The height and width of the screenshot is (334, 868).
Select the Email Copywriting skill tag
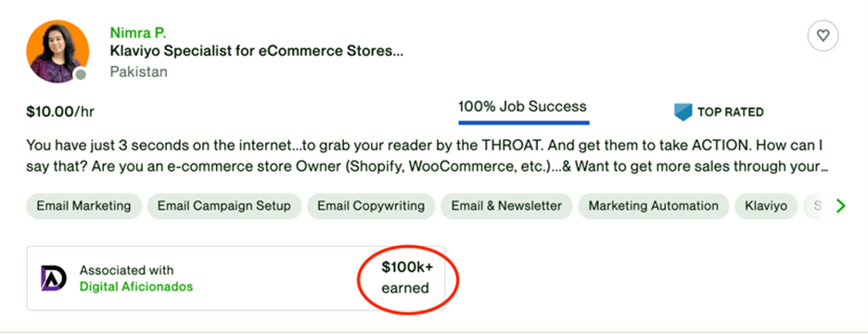tap(371, 206)
